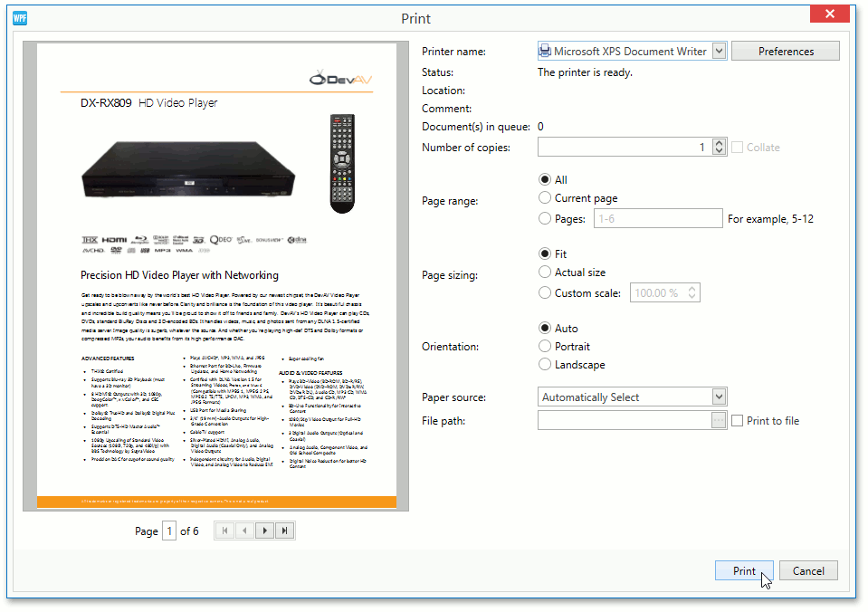The image size is (868, 612).
Task: Choose the Pages range radio button
Action: [545, 219]
